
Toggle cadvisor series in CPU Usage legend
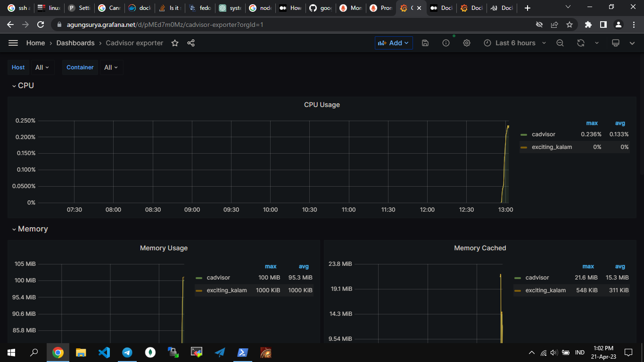coord(543,134)
